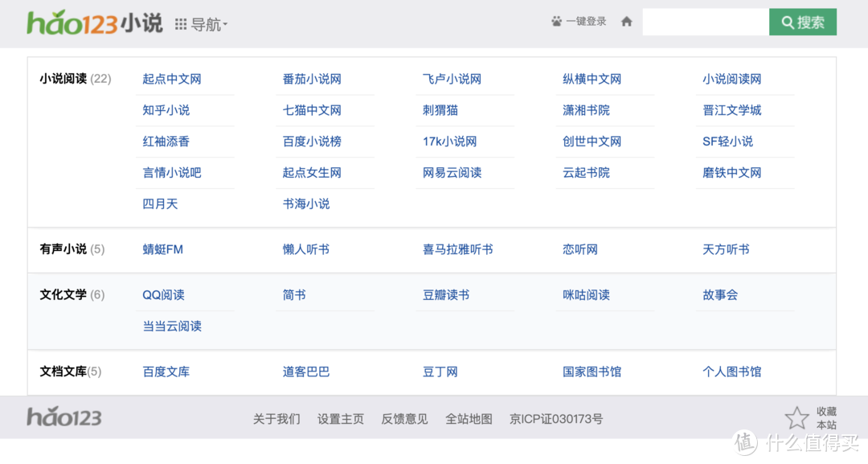The image size is (868, 464).
Task: Open 番茄小说网 link
Action: point(312,79)
